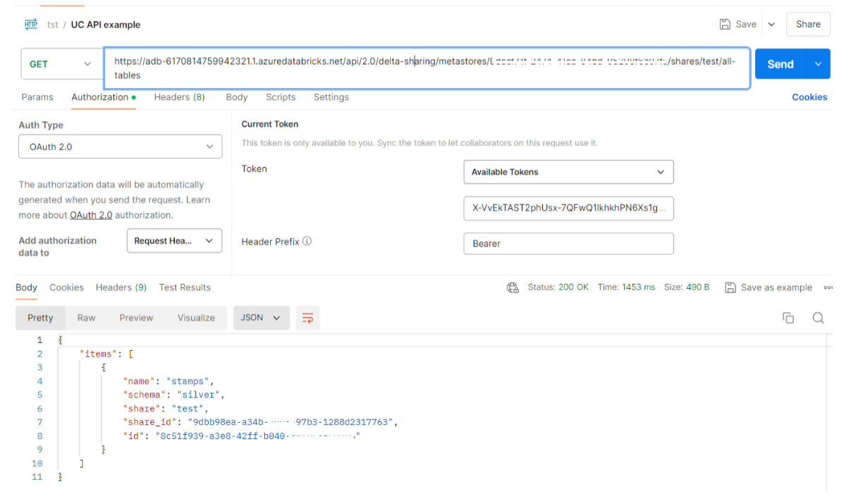Viewport: 868px width, 503px height.
Task: Click into the request URL field
Action: 427,68
